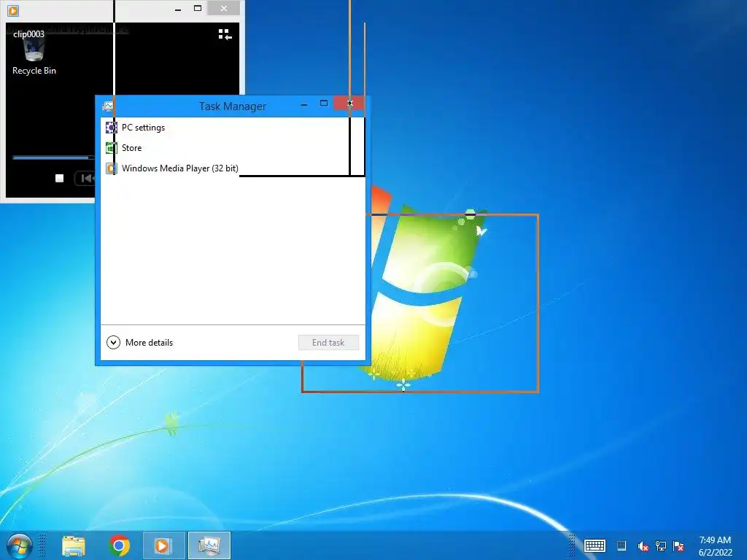Click the Media Player title bar icon
Image resolution: width=747 pixels, height=560 pixels.
click(x=13, y=10)
